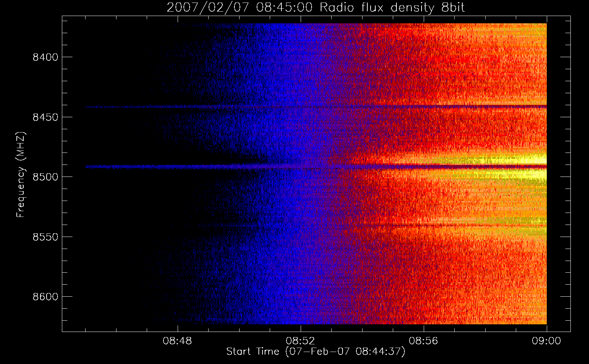Click the 08:52 time axis label
The image size is (589, 364).
click(301, 341)
